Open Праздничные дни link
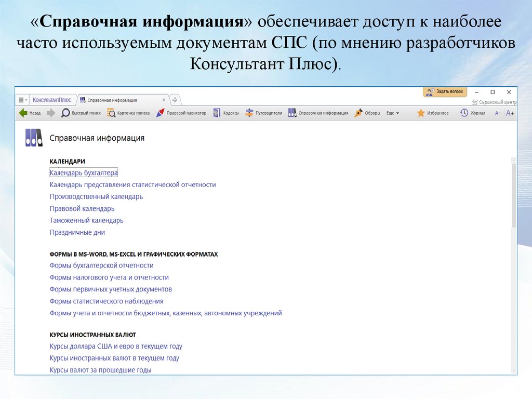 click(x=77, y=232)
